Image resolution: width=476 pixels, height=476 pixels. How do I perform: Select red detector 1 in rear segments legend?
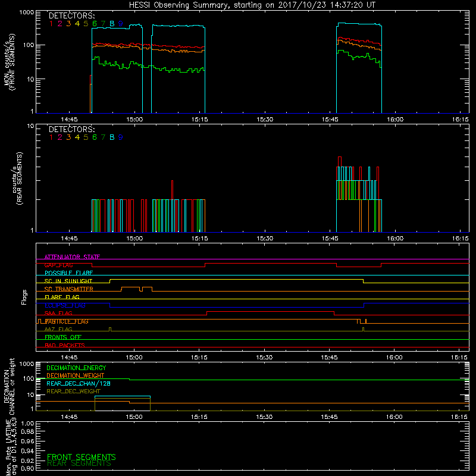point(51,137)
